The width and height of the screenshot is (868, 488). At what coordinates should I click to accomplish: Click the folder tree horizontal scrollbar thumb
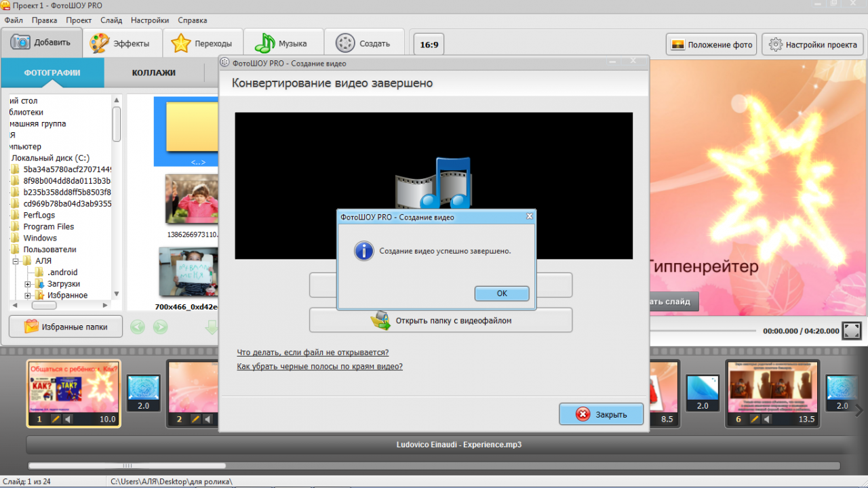click(x=45, y=306)
